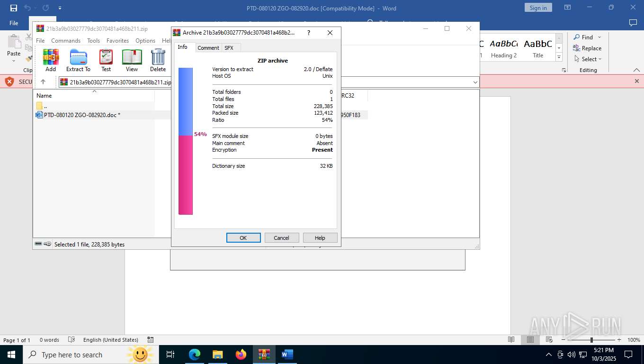Click the WinRAR taskbar icon

[264, 355]
